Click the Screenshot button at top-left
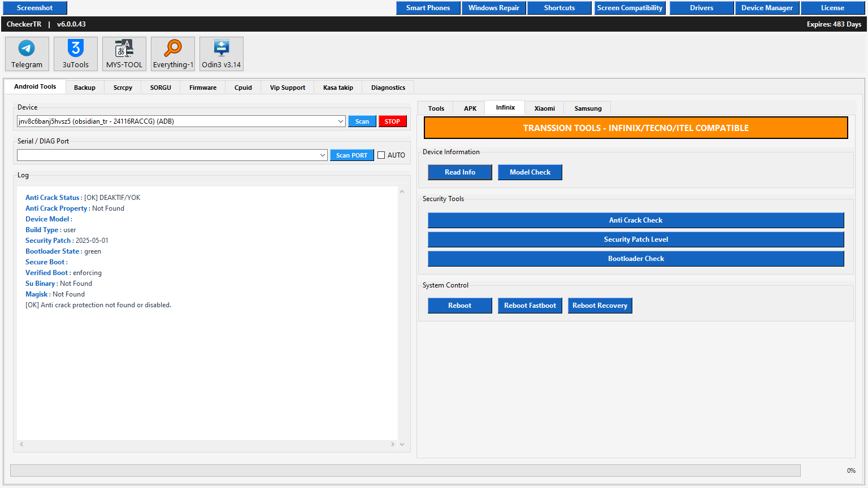The image size is (868, 488). pyautogui.click(x=35, y=8)
